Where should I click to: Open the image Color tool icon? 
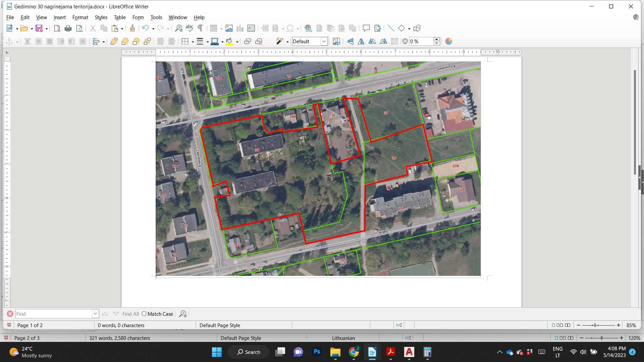pyautogui.click(x=449, y=41)
